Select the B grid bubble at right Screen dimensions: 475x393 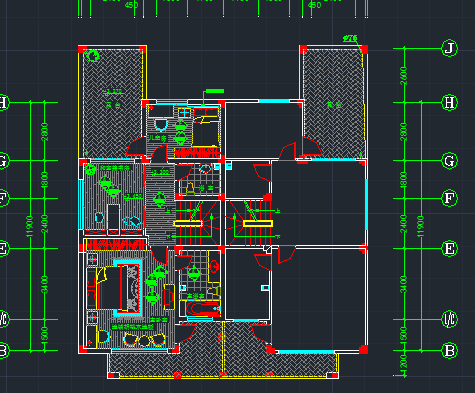click(449, 351)
